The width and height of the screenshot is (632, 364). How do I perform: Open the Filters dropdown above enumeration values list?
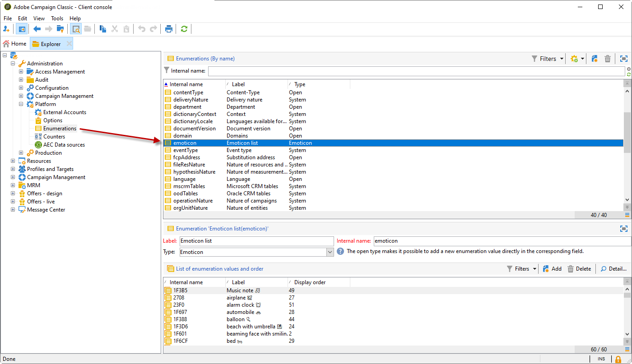coord(522,269)
